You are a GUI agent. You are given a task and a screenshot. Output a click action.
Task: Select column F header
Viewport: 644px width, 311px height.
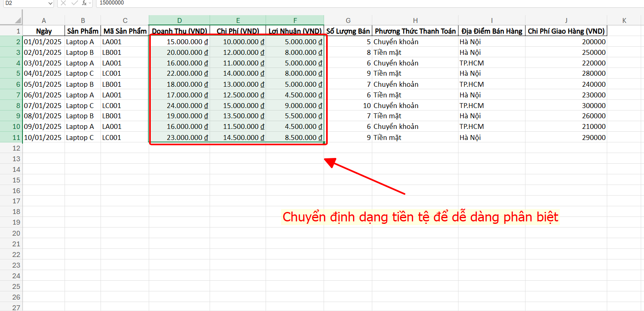[x=295, y=20]
